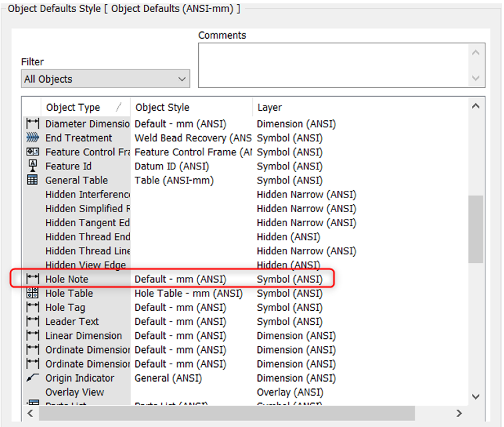Sort by the Object Type column header
Viewport: 504px width, 427px height.
tap(85, 107)
